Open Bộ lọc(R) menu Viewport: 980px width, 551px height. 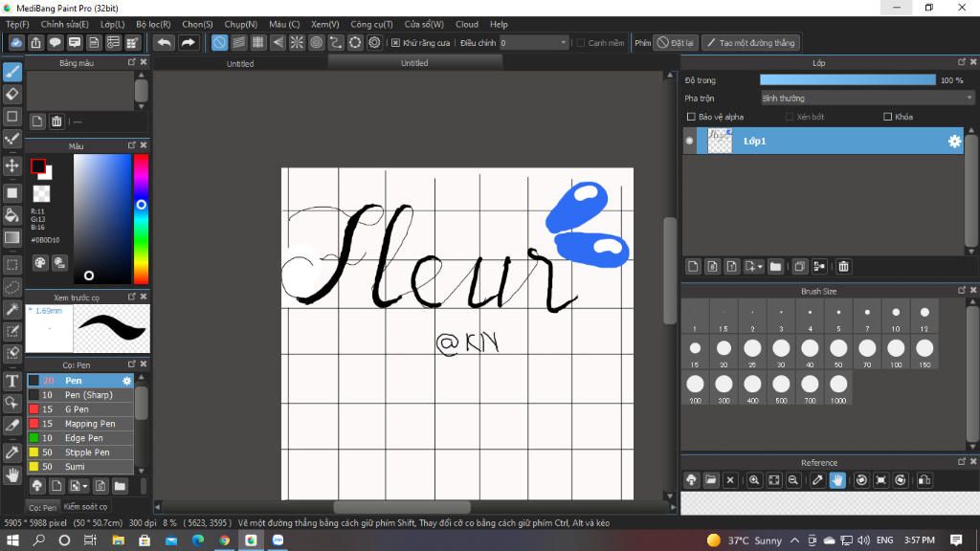153,24
